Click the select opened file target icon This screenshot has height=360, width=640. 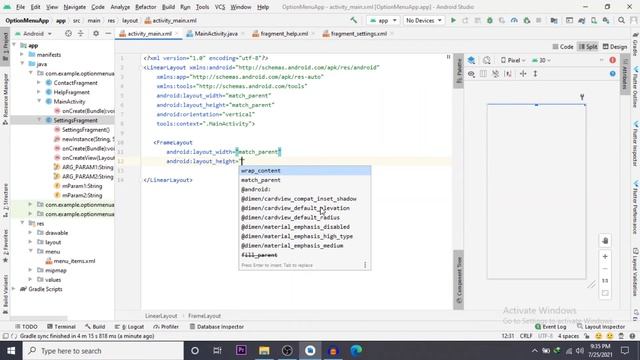tap(68, 33)
